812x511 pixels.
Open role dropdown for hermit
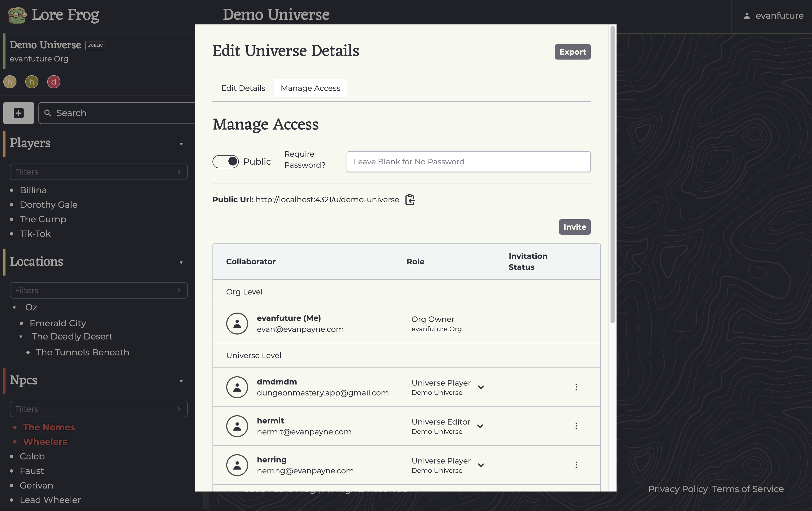point(480,426)
